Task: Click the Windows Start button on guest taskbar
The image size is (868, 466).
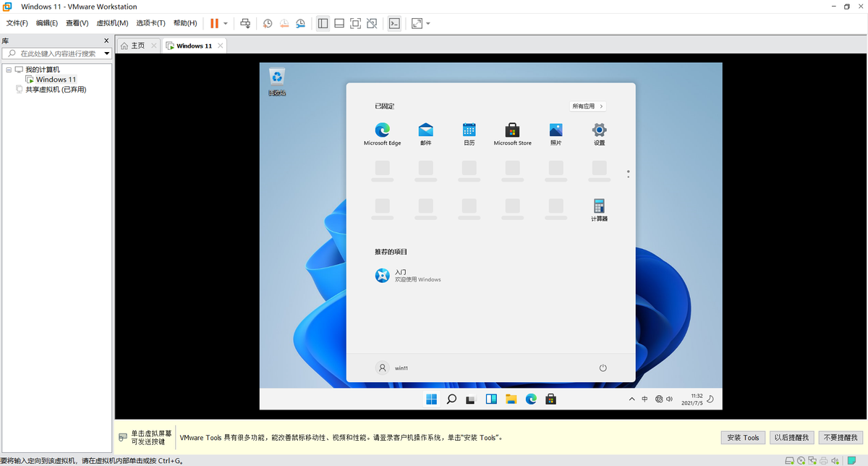Action: coord(432,399)
